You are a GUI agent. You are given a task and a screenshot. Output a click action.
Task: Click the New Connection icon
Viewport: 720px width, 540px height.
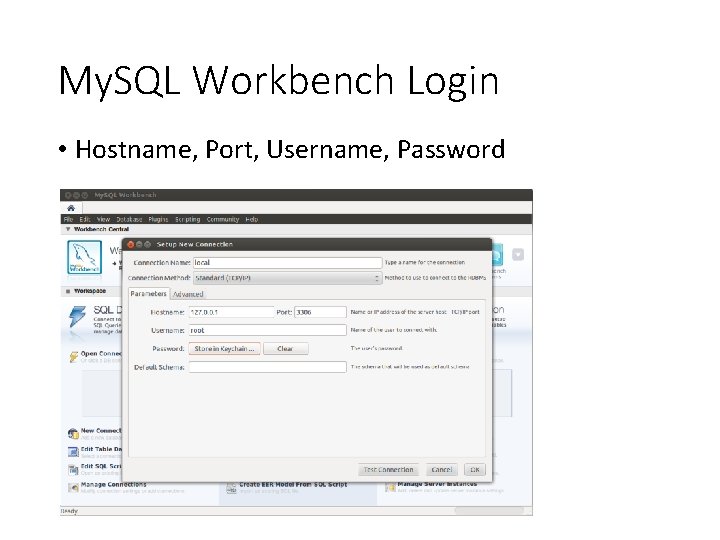(x=73, y=433)
